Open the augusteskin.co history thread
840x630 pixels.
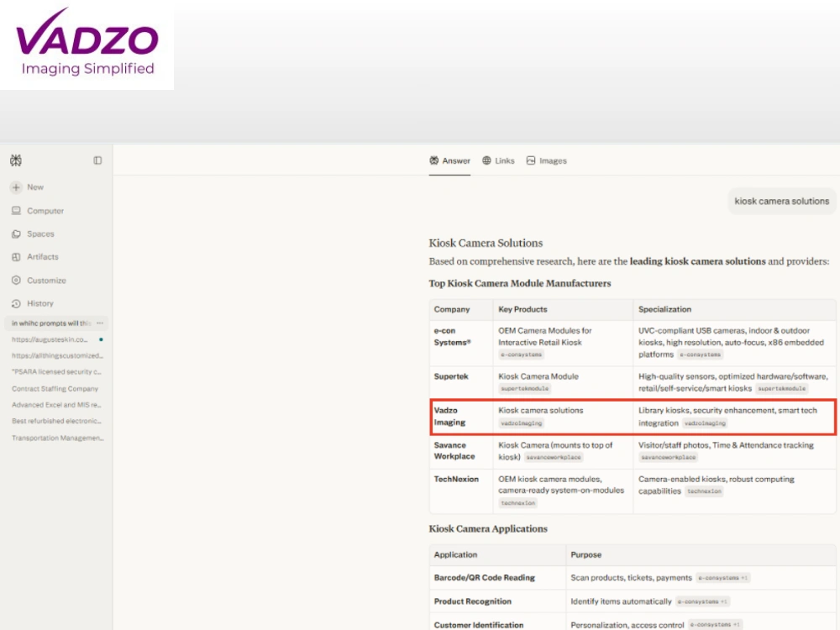50,339
